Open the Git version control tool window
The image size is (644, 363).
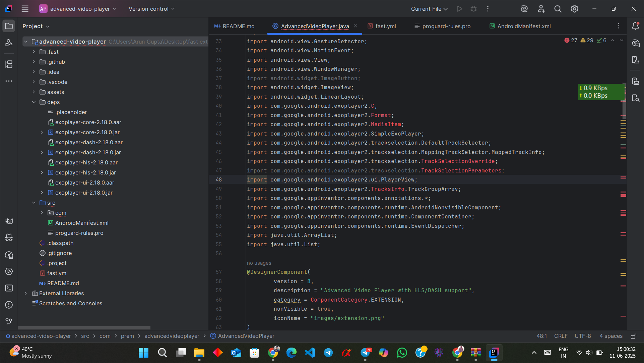[9, 322]
